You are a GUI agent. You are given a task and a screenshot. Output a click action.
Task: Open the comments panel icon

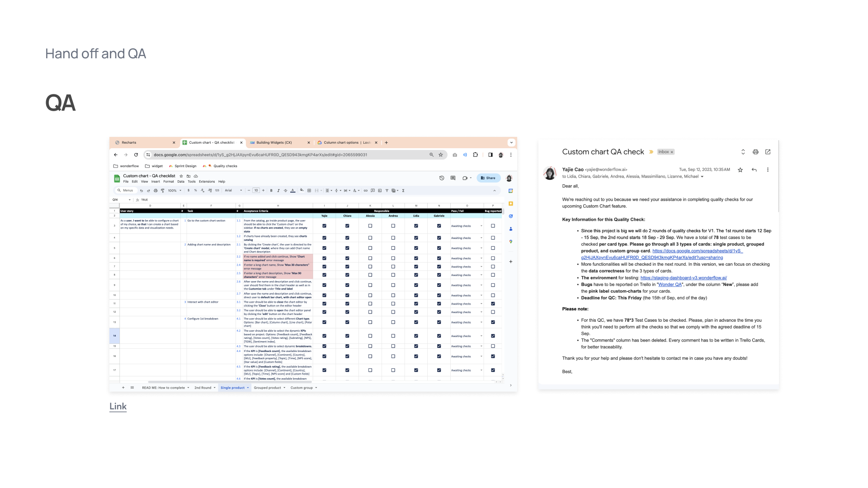click(453, 178)
